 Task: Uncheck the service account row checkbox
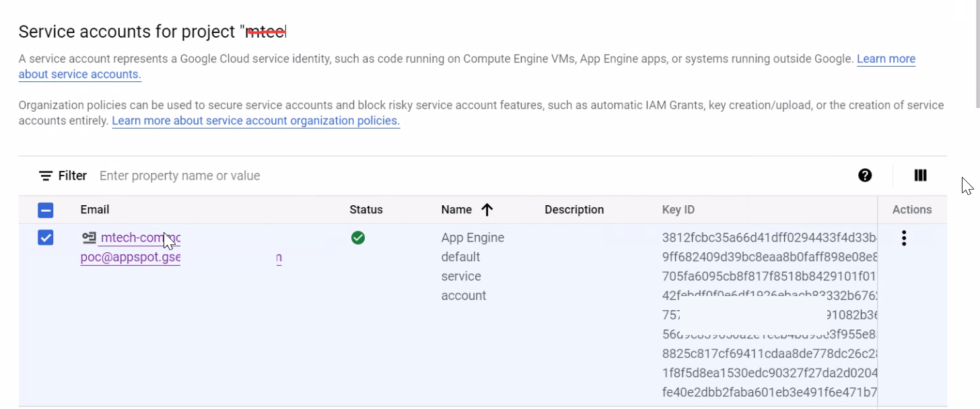[45, 237]
